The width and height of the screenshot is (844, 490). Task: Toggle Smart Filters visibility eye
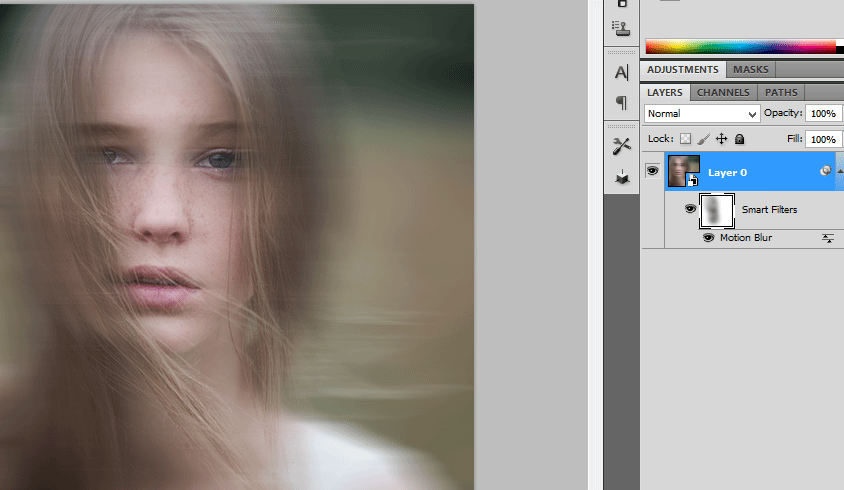[x=690, y=208]
